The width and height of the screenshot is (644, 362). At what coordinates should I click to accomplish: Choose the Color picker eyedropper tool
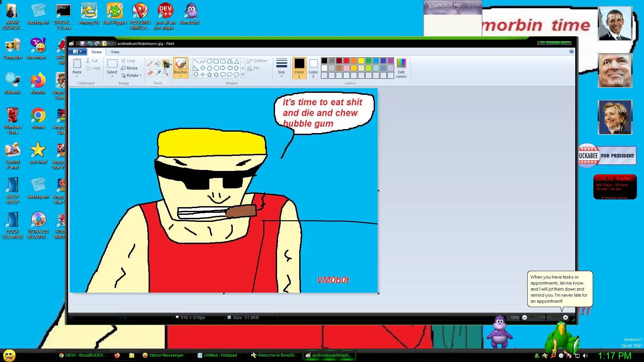point(158,73)
